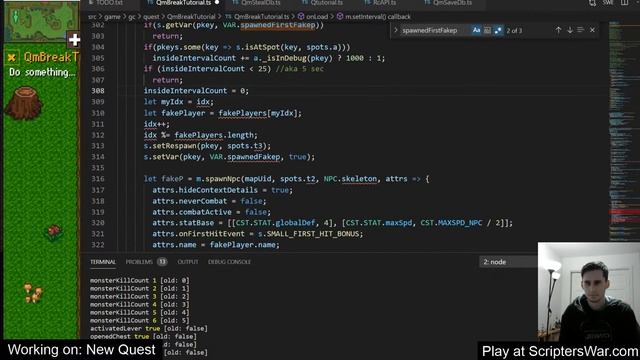
Task: Click the orange mushrooms in the game view
Action: pos(33,293)
